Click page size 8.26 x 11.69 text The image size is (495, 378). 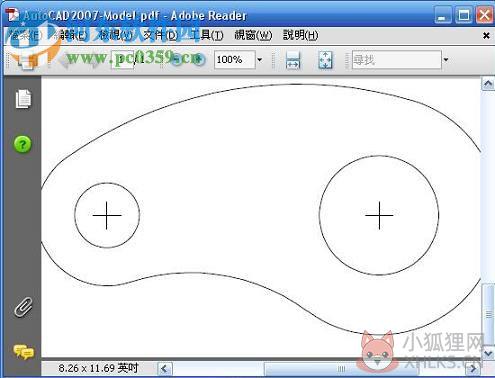(x=98, y=368)
